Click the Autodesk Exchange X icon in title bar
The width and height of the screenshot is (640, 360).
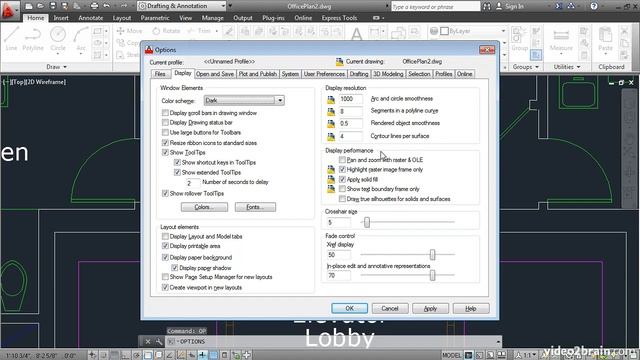click(559, 6)
